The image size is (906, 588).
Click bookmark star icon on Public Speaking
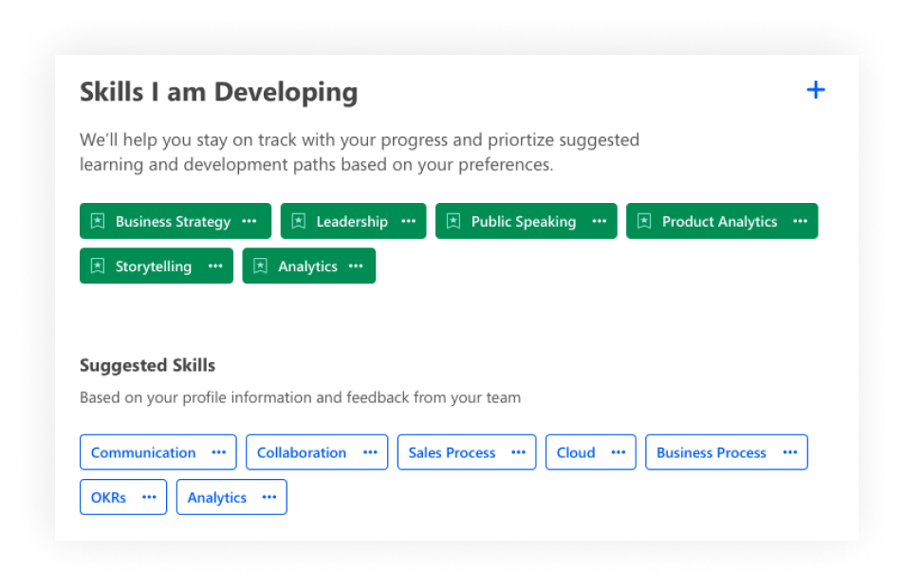(x=453, y=221)
